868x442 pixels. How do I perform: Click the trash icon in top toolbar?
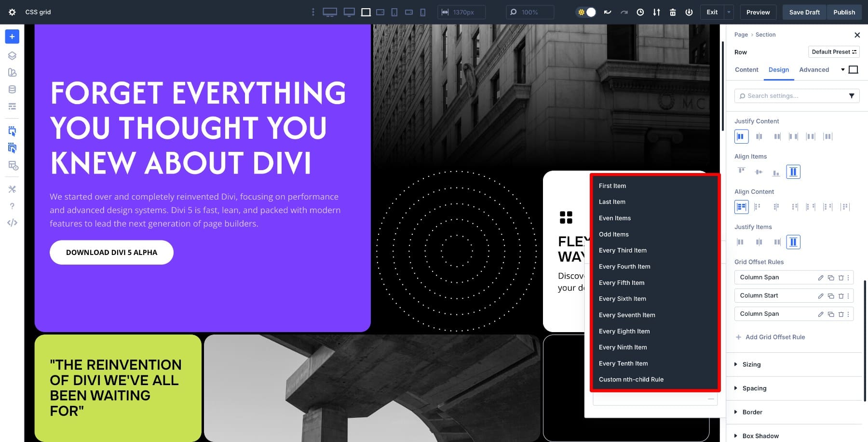pos(673,12)
